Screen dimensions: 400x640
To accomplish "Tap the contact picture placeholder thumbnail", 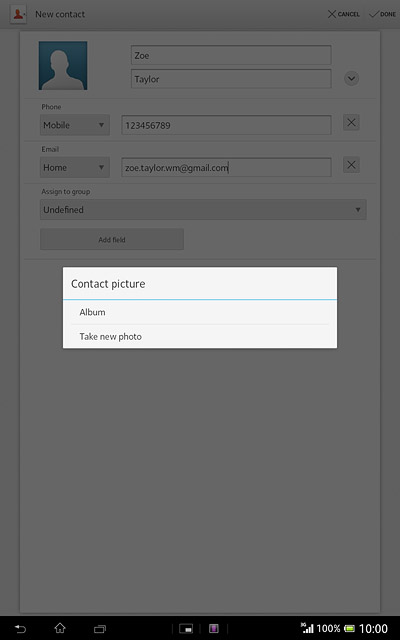I will [63, 65].
